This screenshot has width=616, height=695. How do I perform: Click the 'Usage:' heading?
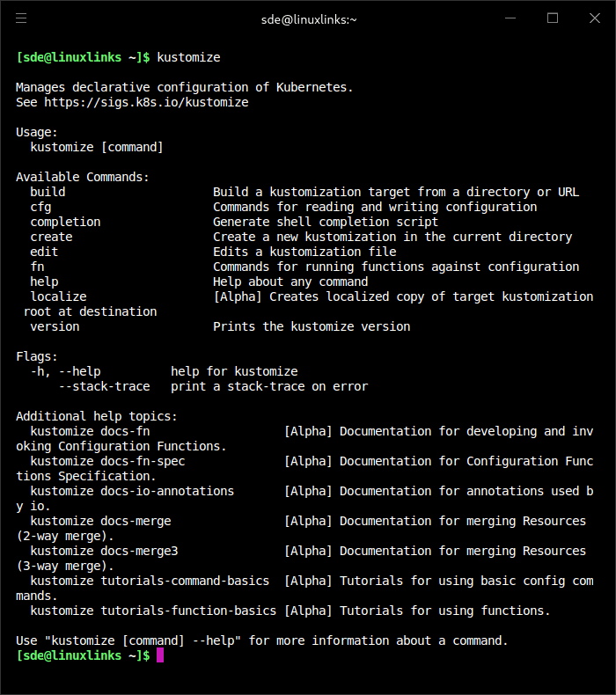click(37, 133)
